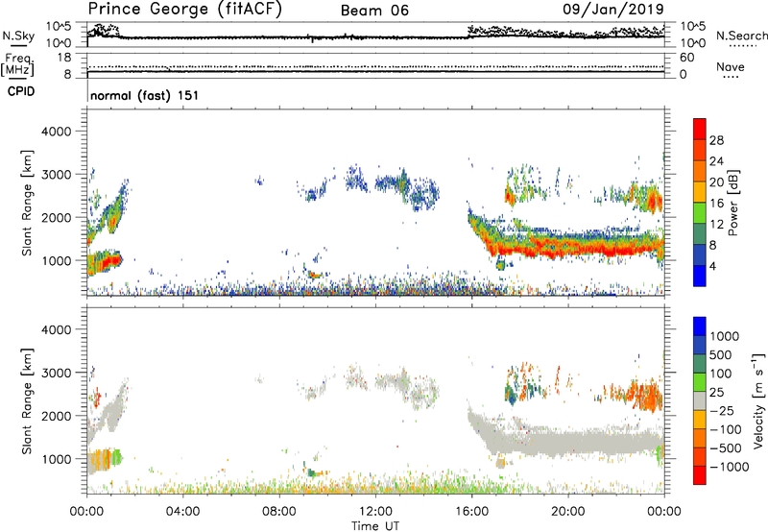Viewport: 768px width, 532px height.
Task: Click the '3000' tick on the velocity panel
Action: point(56,373)
